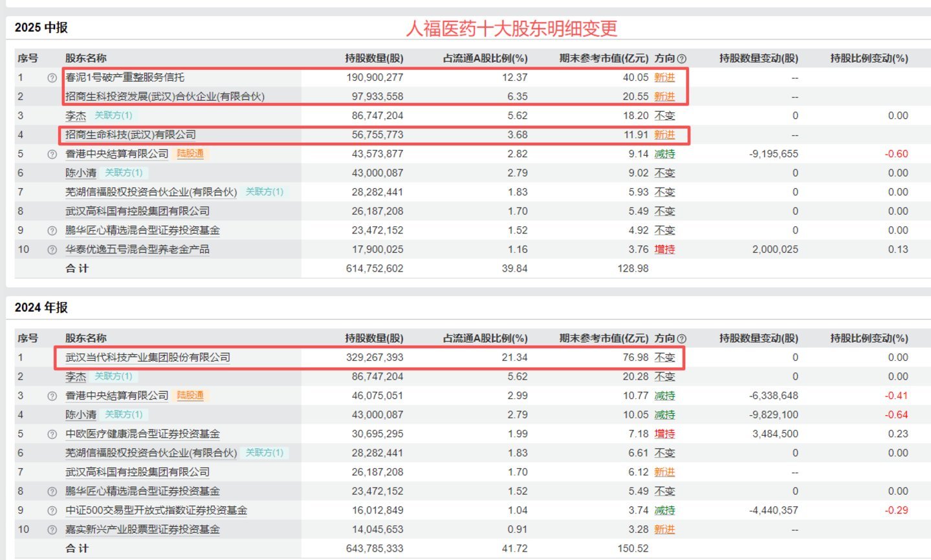Click help icon beside 鹏华匠心精选 in 2025 中报
931x560 pixels.
52,231
